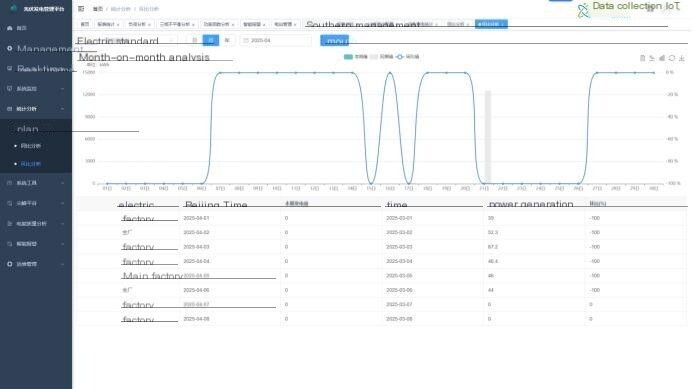Click the 统计分析 sidebar icon

(10, 109)
